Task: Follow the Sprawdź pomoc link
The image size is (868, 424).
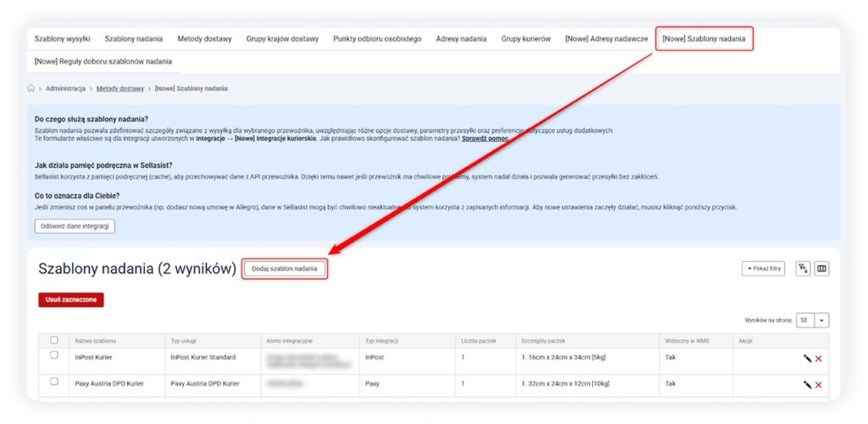Action: [485, 138]
